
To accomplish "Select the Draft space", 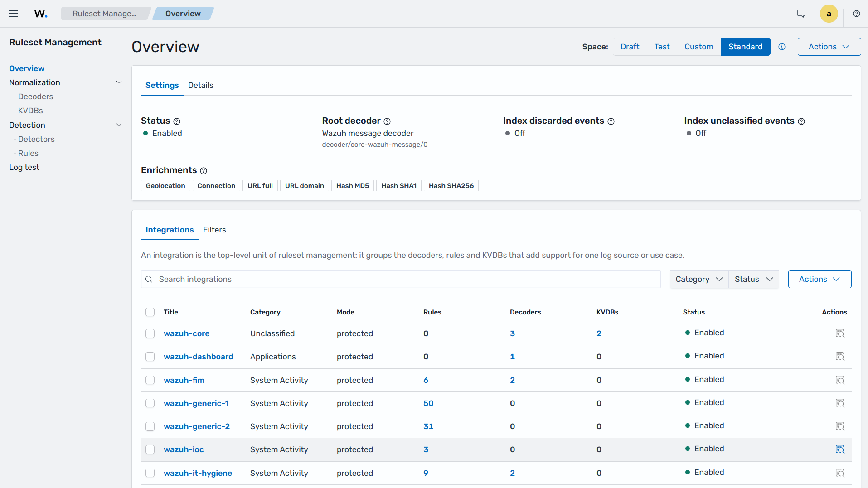I will coord(630,47).
